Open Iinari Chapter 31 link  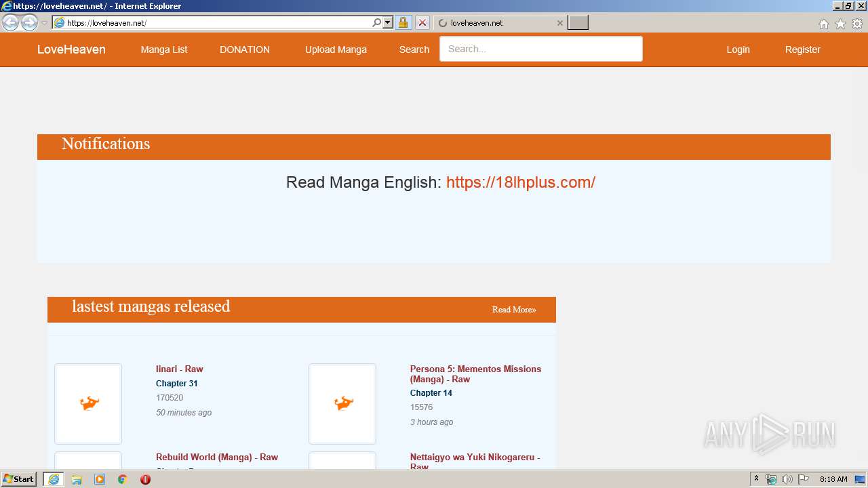pos(177,384)
